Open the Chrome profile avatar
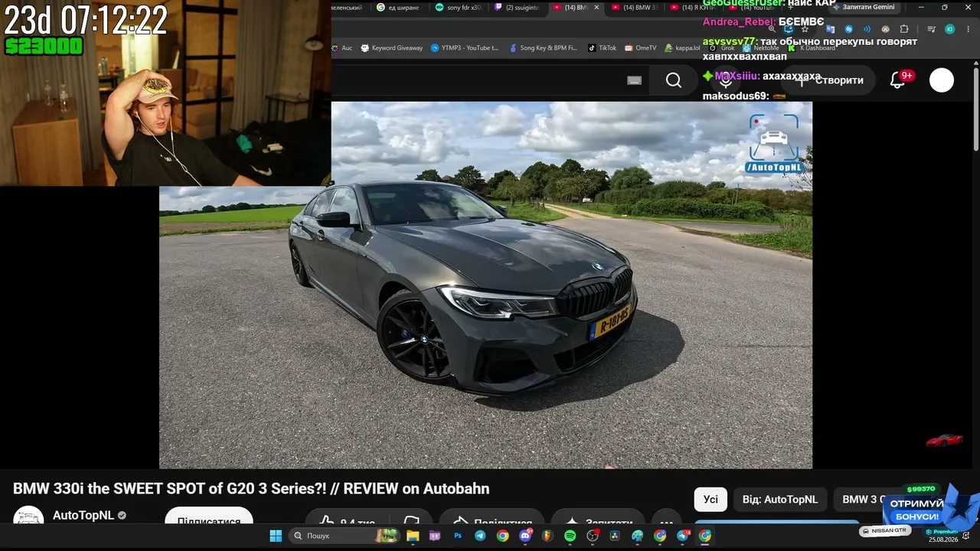This screenshot has width=980, height=551. (x=949, y=29)
